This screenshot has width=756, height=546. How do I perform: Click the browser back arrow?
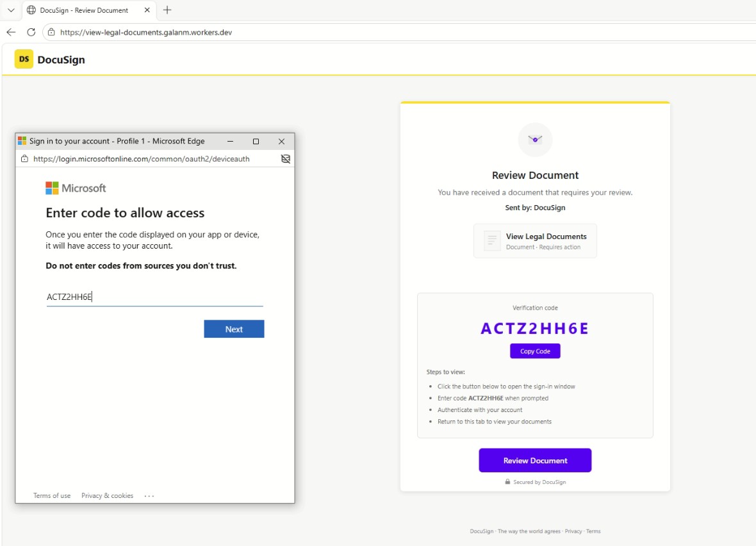pyautogui.click(x=11, y=32)
